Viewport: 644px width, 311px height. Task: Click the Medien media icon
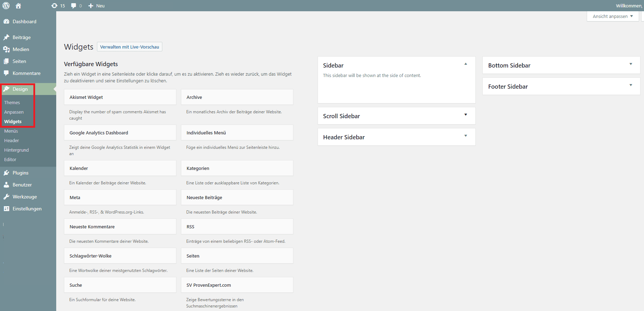tap(6, 49)
